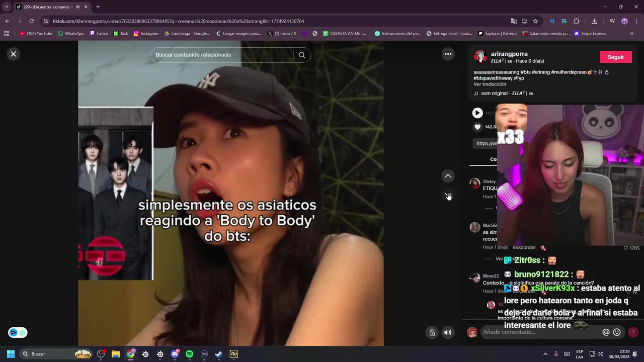The image size is (644, 362).
Task: Close the TikTok video viewer with X
Action: coord(14,54)
